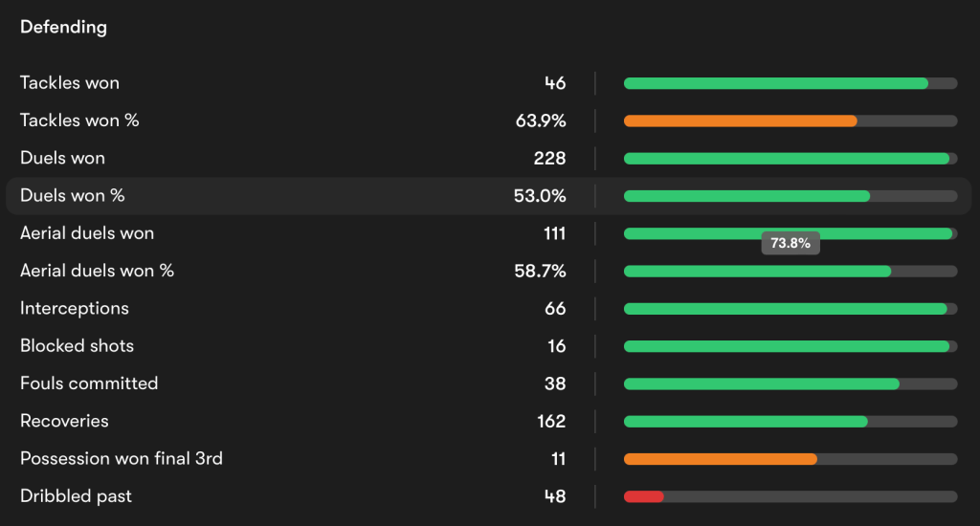
Task: Click the Tackles won progress bar
Action: click(776, 83)
